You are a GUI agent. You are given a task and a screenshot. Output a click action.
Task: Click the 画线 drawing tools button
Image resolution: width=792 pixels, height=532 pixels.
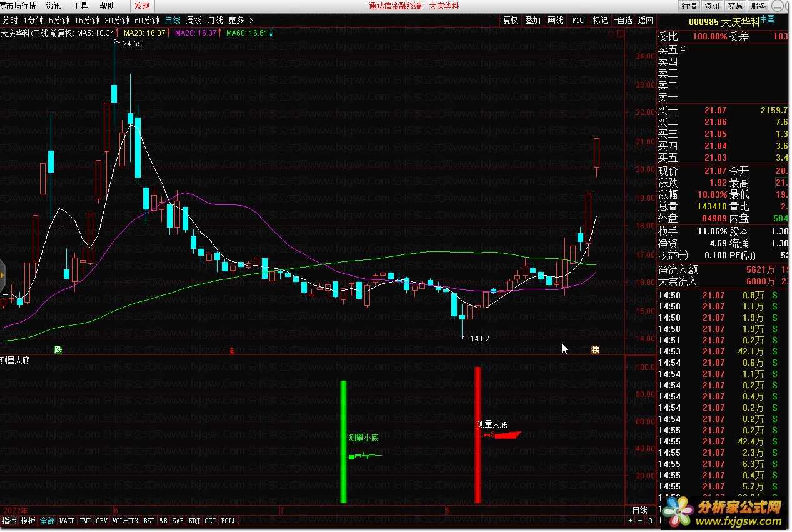click(555, 20)
